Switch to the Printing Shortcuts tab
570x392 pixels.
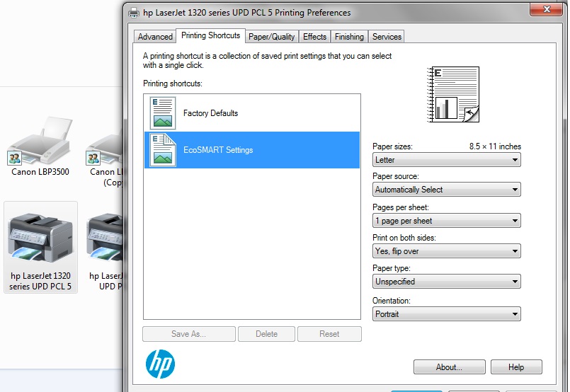(x=210, y=35)
